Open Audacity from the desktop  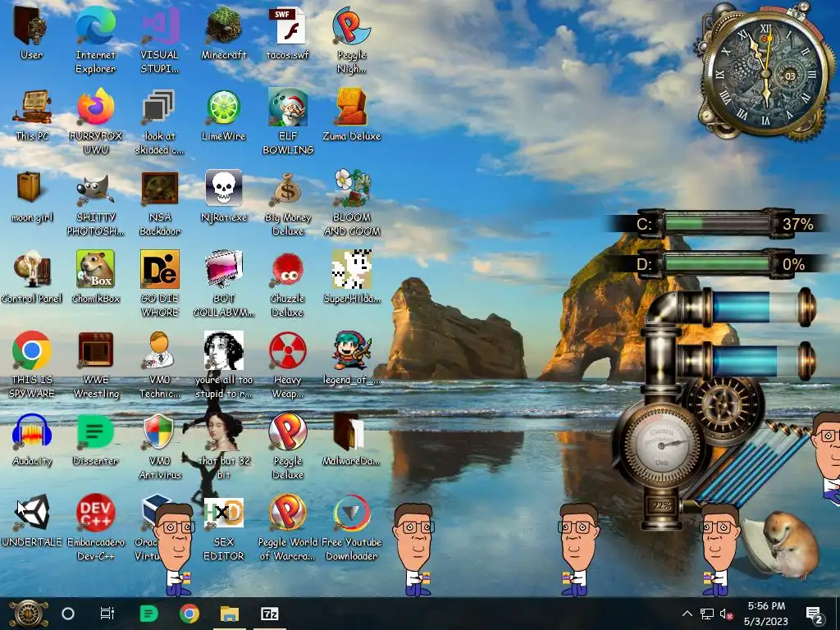point(31,438)
